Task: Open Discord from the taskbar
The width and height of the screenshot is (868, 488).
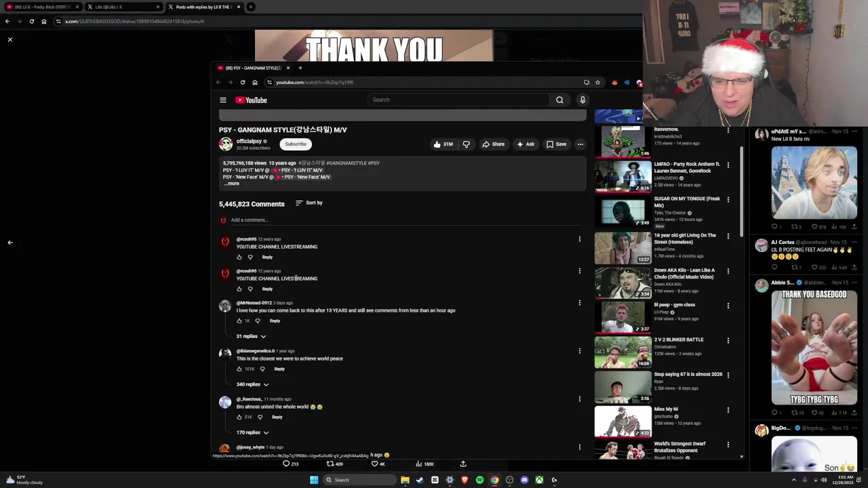Action: [x=524, y=480]
